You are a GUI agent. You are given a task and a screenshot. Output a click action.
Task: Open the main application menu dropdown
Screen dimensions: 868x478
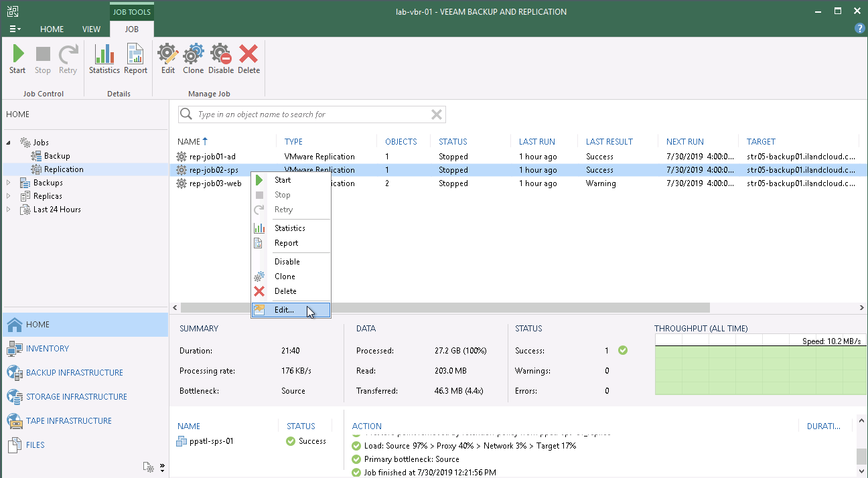click(15, 29)
